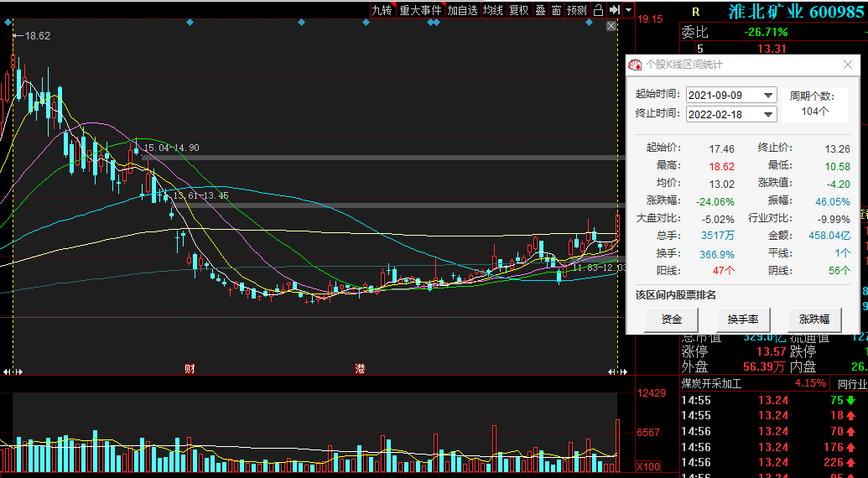868x478 pixels.
Task: Toggle the 九转 indicator
Action: pyautogui.click(x=382, y=10)
